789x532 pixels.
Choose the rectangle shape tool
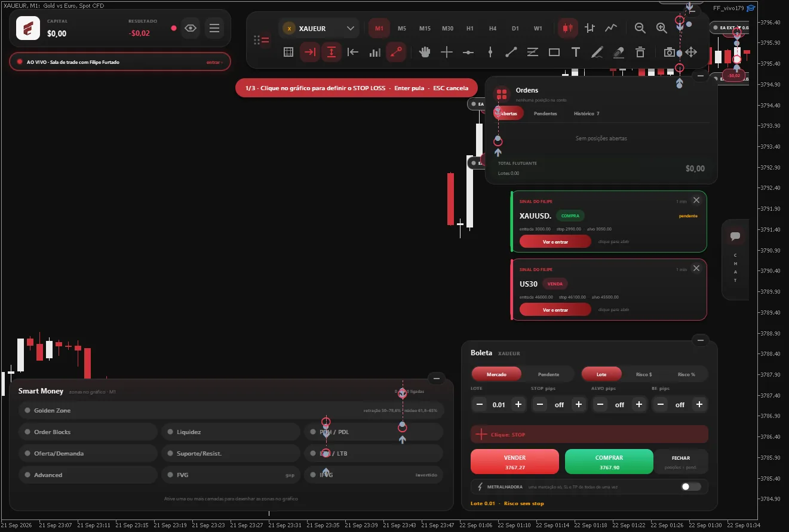(554, 52)
